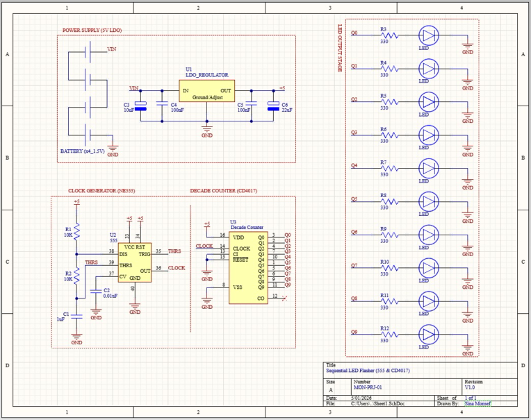Click the R1 10K resistor symbol
Image resolution: width=531 pixels, height=420 pixels.
(x=76, y=232)
